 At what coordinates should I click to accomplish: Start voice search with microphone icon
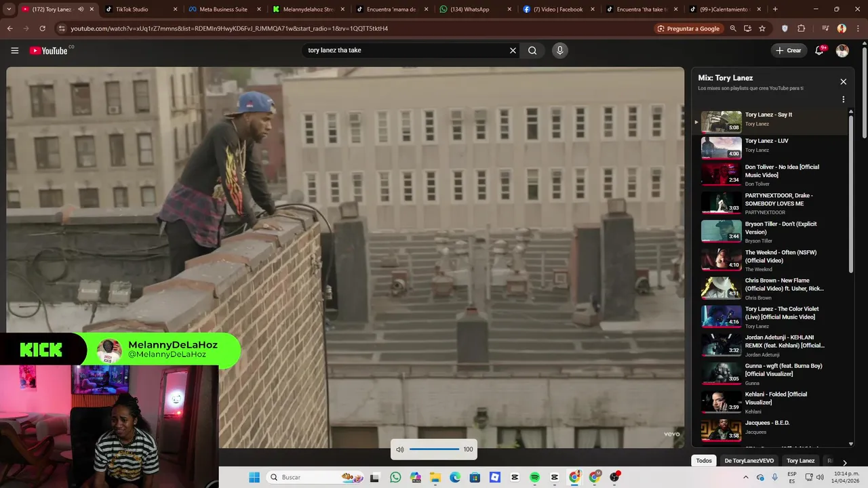coord(559,50)
